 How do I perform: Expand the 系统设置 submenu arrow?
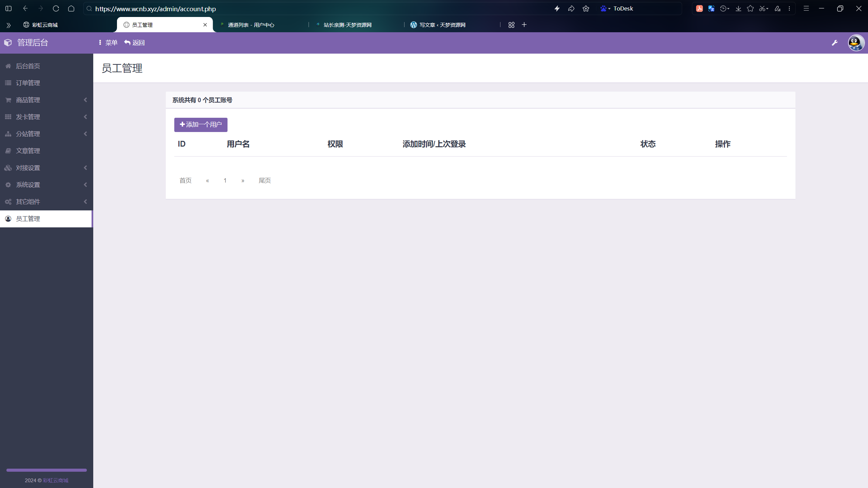pyautogui.click(x=85, y=185)
